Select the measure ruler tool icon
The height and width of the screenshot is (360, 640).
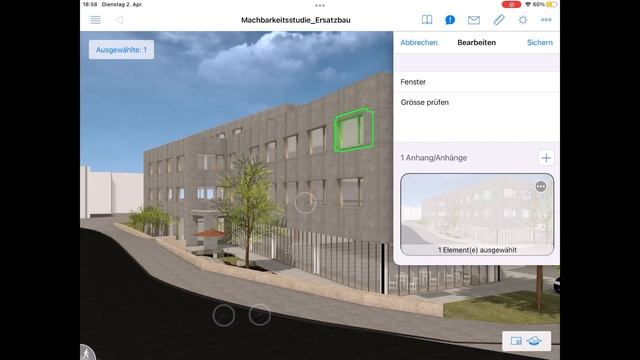(x=499, y=20)
